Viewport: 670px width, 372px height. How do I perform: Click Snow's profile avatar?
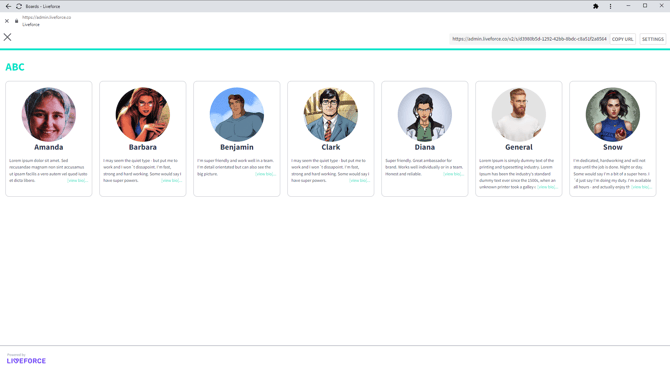coord(613,114)
